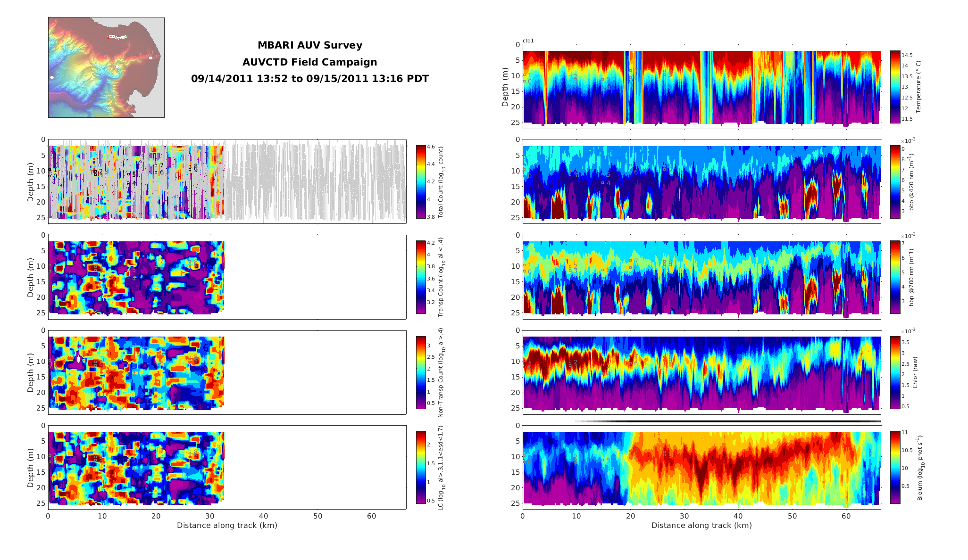Select the Biolum colorbar
This screenshot has height=560, width=968.
pyautogui.click(x=895, y=467)
